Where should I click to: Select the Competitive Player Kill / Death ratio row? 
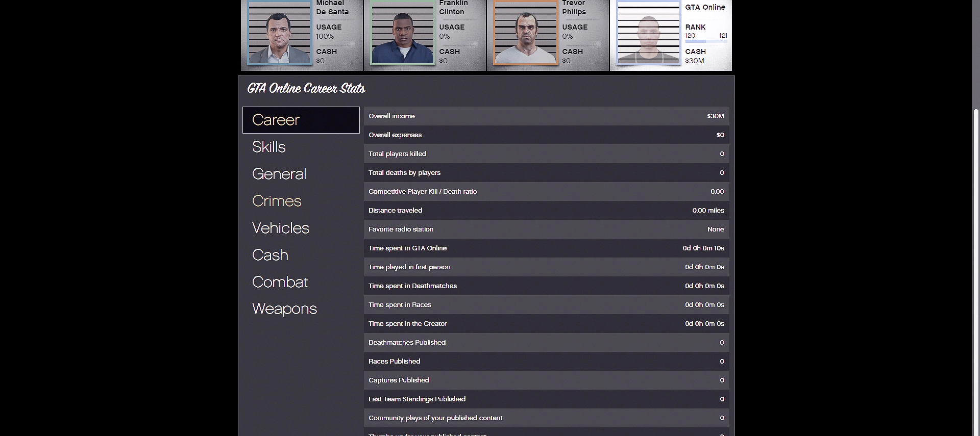(x=546, y=192)
